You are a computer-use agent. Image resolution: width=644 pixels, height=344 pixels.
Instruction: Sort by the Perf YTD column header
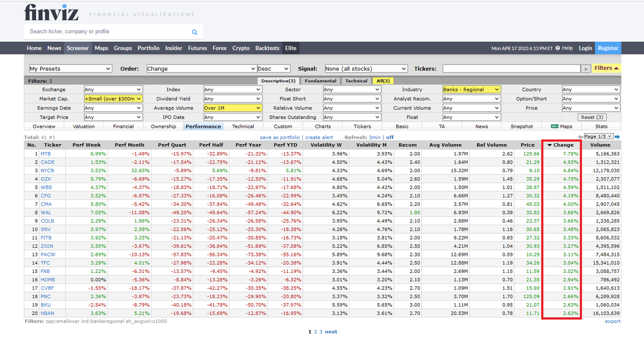[286, 145]
